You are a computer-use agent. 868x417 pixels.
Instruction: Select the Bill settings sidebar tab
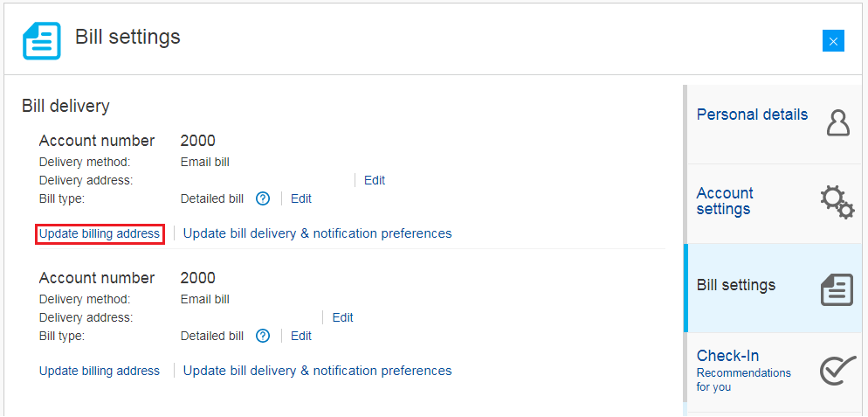click(736, 285)
